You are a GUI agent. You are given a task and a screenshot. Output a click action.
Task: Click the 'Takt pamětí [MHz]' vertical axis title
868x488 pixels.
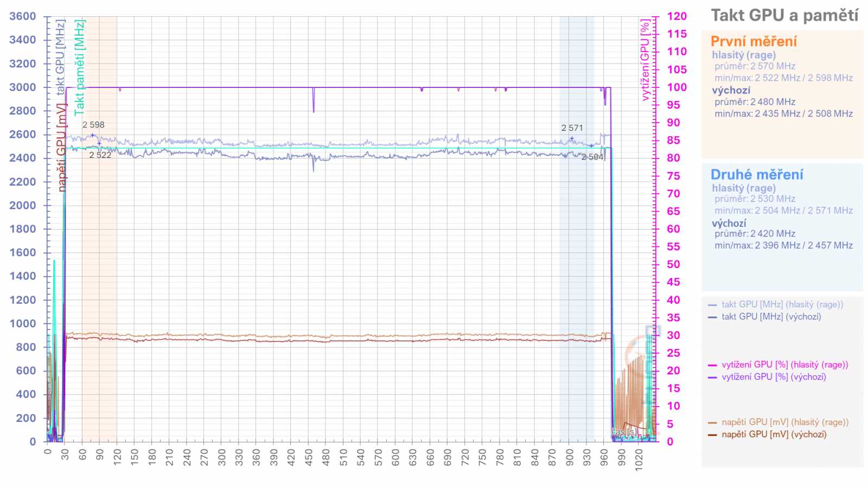coord(79,67)
